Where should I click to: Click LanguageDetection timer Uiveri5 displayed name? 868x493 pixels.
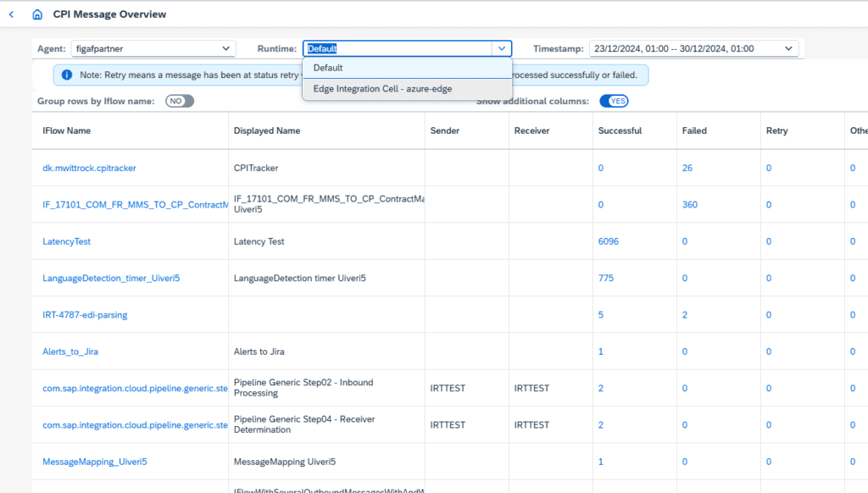click(x=299, y=278)
